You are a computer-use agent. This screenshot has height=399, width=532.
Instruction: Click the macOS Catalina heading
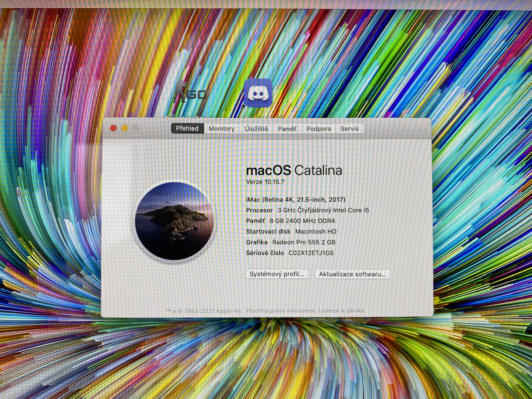point(294,170)
